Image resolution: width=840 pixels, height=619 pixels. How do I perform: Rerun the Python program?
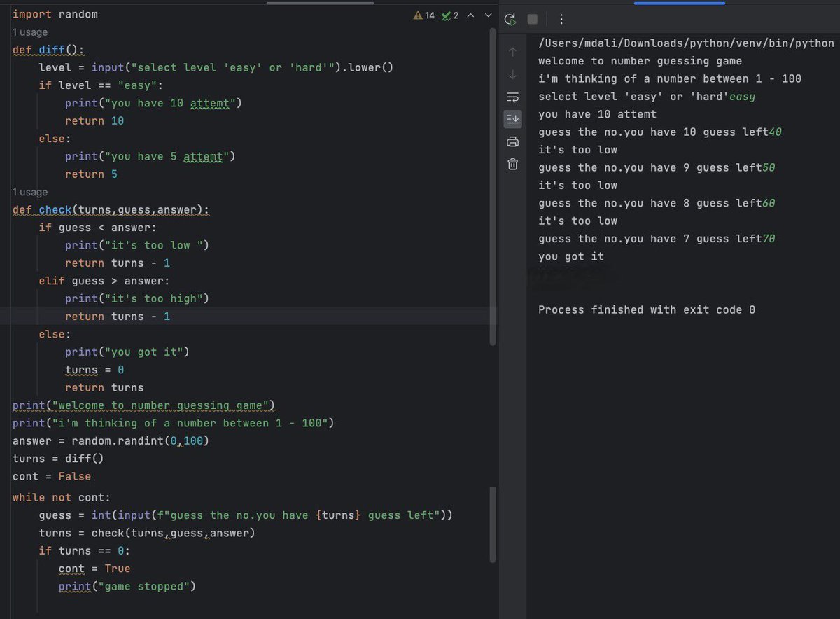510,19
